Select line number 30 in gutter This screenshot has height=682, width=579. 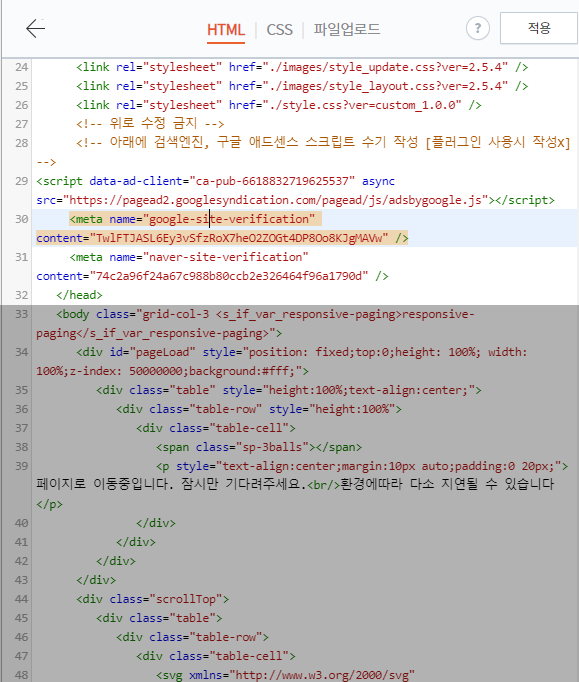coord(21,219)
